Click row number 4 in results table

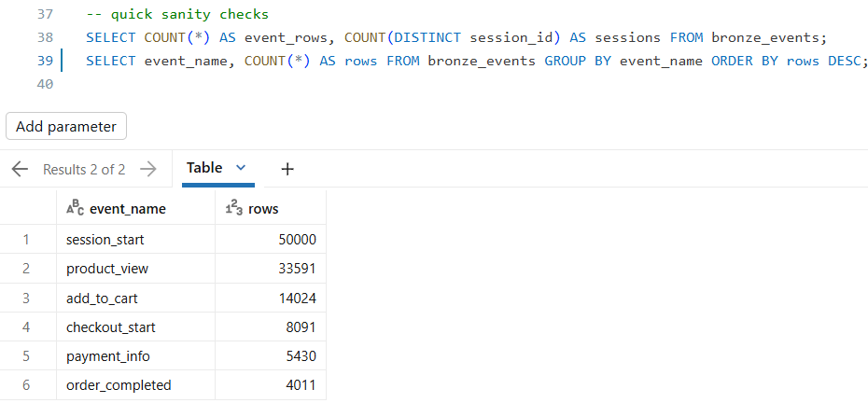click(x=26, y=327)
